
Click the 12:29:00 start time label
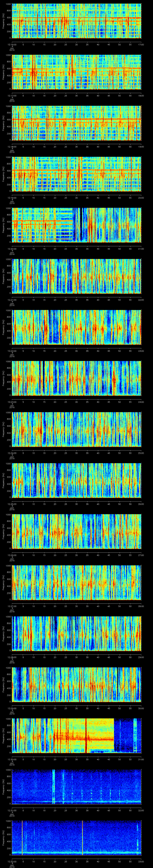click(12, 708)
